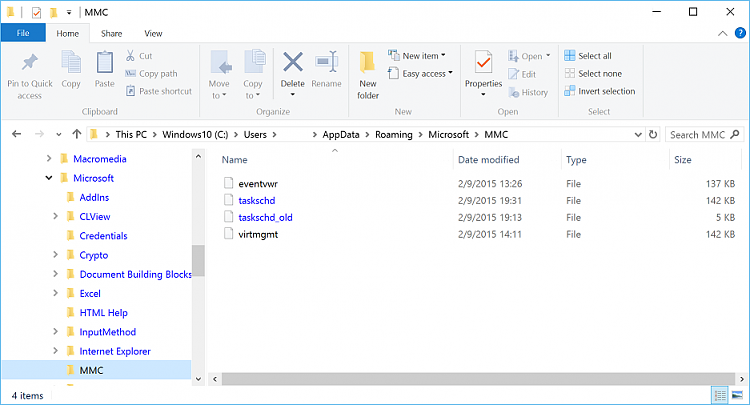Click the Users breadcrumb
750x405 pixels.
(x=255, y=135)
